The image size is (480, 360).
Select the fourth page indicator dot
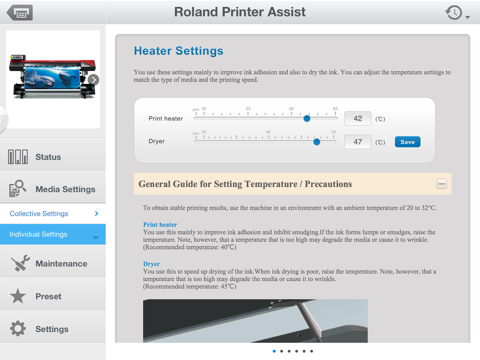(x=296, y=351)
